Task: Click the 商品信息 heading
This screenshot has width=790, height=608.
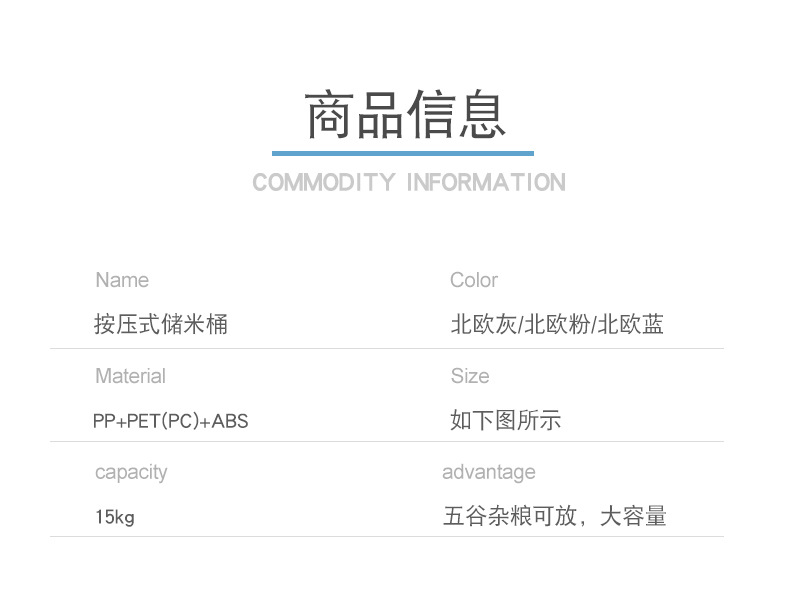Action: click(404, 114)
